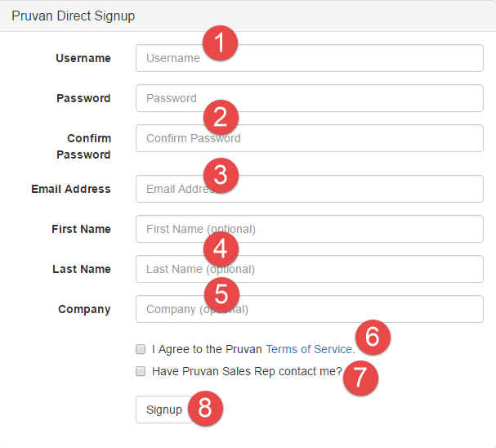496x448 pixels.
Task: Enable Have Pruvan Sales Rep contact me
Action: pos(141,371)
